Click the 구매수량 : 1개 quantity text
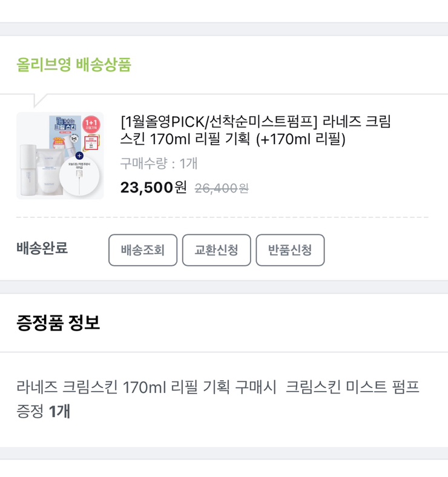The height and width of the screenshot is (477, 448). coord(159,163)
